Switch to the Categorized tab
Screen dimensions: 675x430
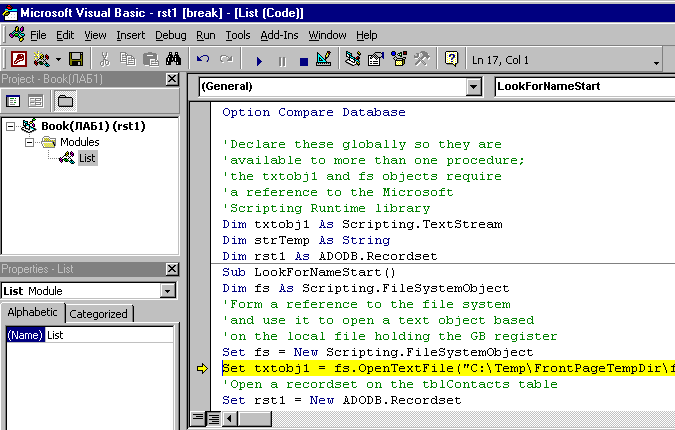(98, 314)
